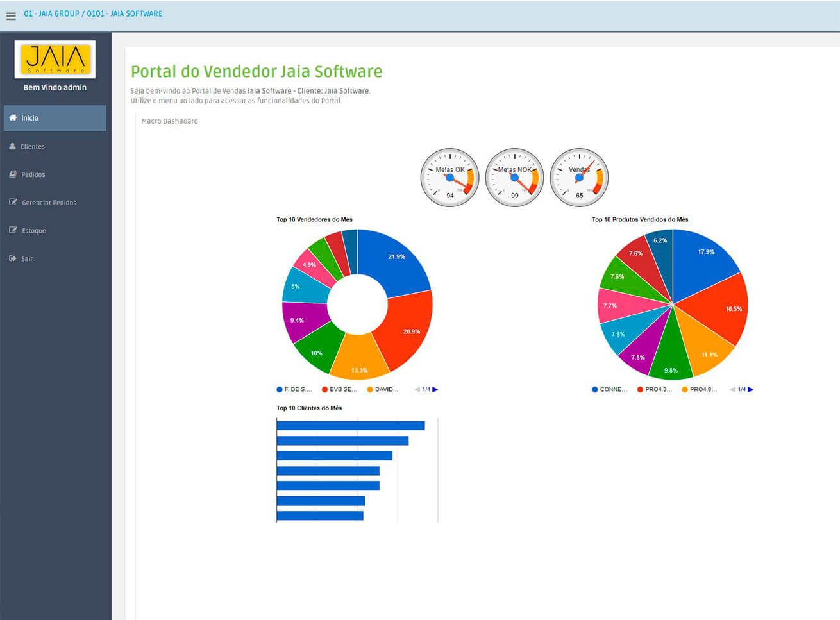The height and width of the screenshot is (620, 840).
Task: Click the user icon beside Clientes
Action: pyautogui.click(x=12, y=146)
